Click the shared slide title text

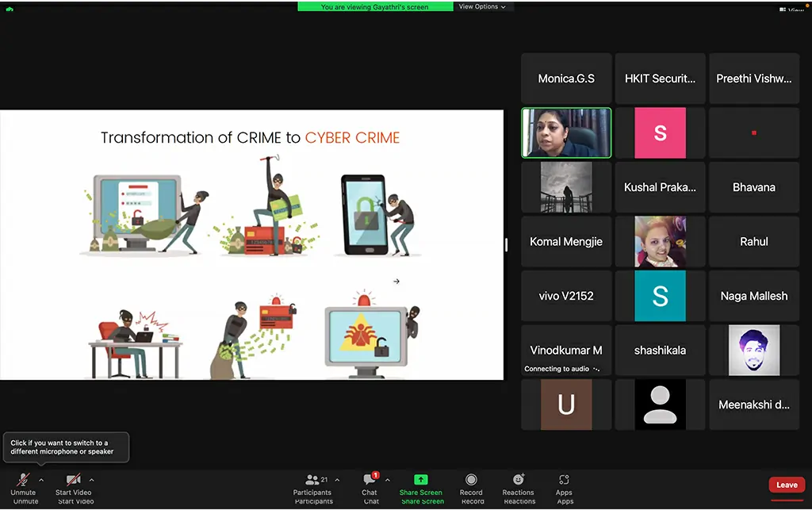[x=250, y=138]
